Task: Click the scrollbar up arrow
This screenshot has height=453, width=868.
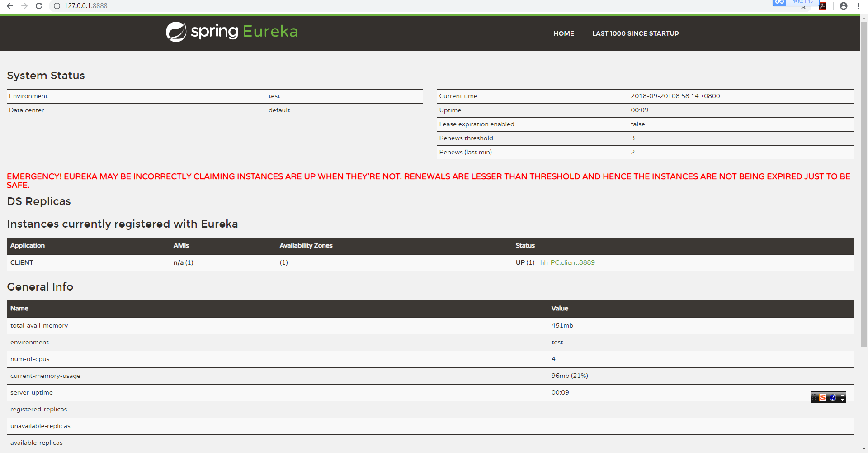Action: (864, 19)
